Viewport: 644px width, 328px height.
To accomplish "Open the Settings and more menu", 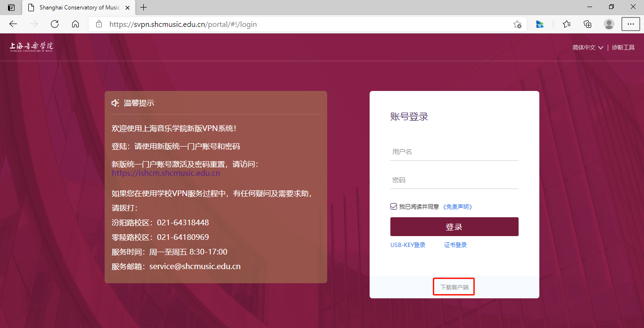I will pyautogui.click(x=631, y=24).
